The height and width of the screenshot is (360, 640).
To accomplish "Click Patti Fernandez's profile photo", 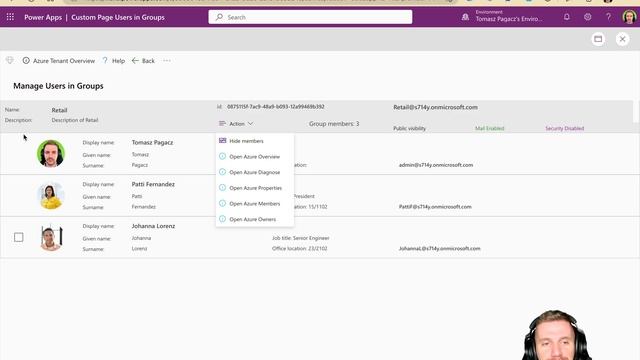I will tap(51, 196).
